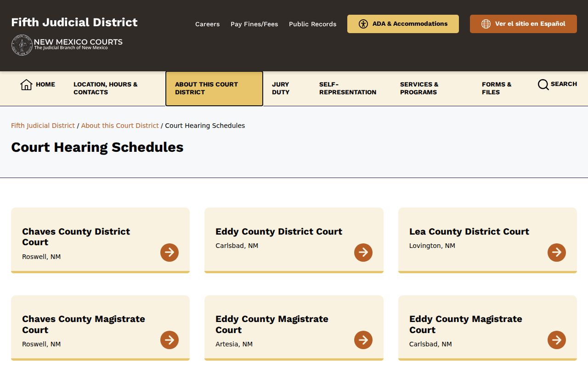
Task: Open Services & Programs menu
Action: tap(419, 88)
